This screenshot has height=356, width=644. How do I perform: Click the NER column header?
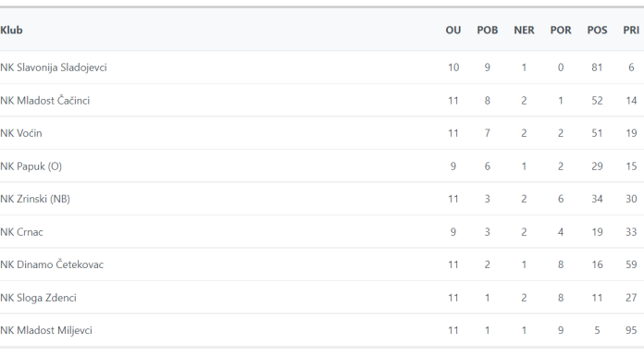tap(524, 30)
